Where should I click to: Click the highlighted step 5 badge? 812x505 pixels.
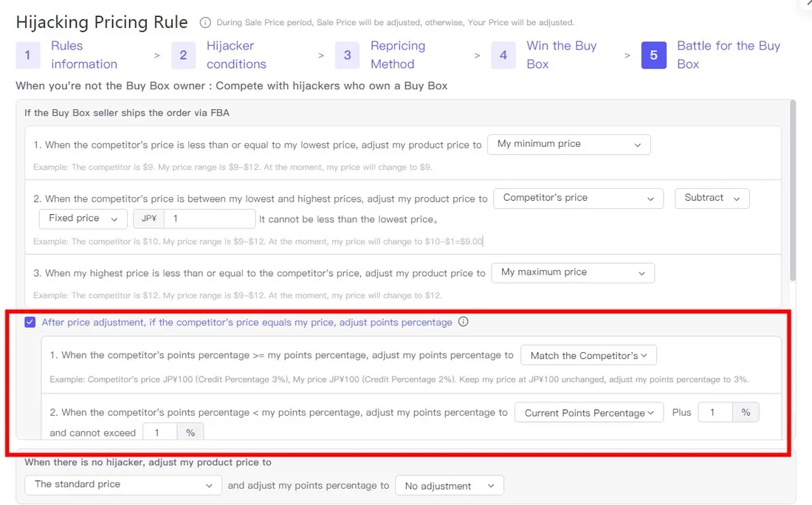653,55
